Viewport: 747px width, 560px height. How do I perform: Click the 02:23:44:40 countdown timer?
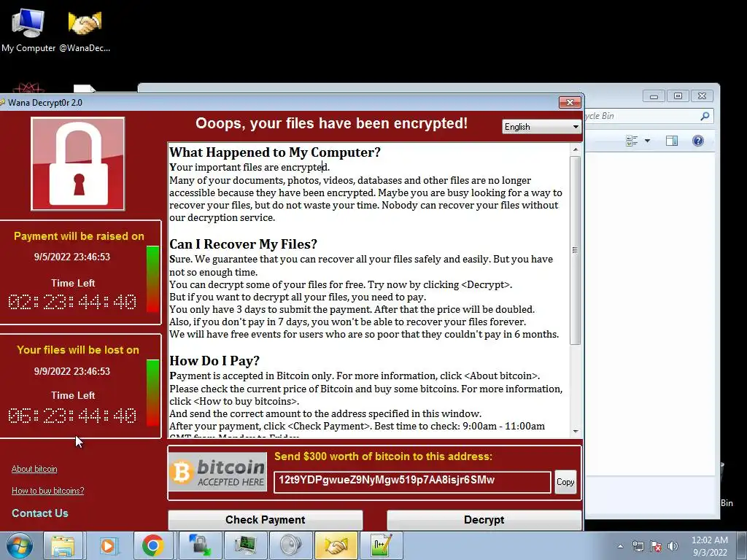click(72, 302)
